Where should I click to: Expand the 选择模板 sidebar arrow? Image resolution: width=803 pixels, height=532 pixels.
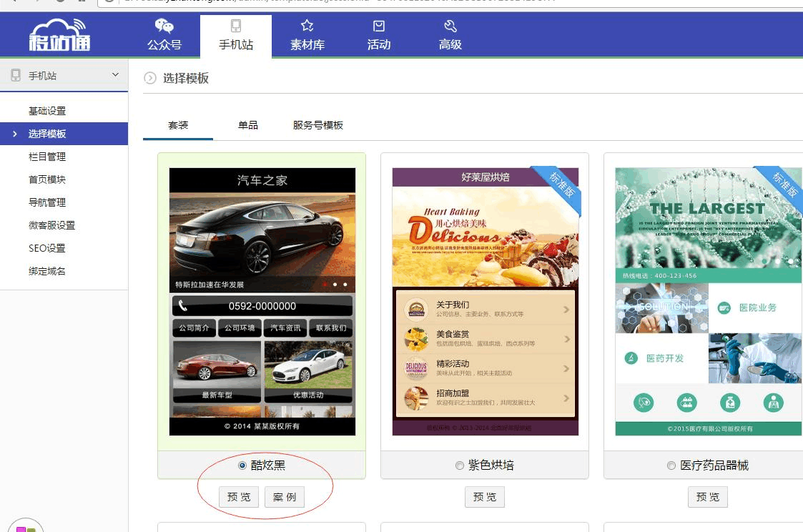(x=14, y=134)
